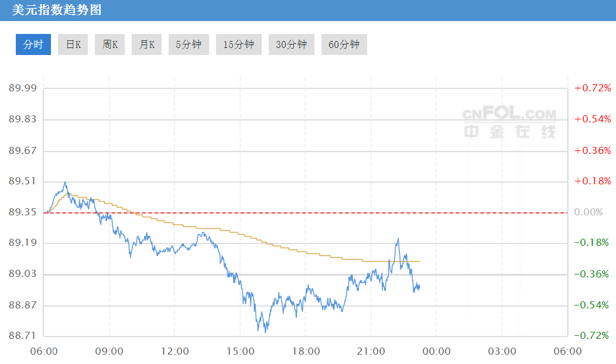The height and width of the screenshot is (364, 616).
Task: Select the 分时 chart tab
Action: (x=33, y=44)
